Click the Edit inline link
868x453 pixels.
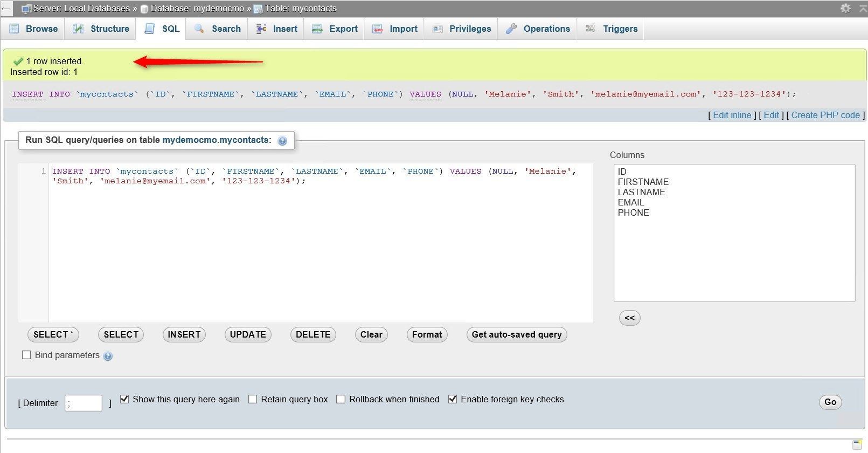click(732, 115)
